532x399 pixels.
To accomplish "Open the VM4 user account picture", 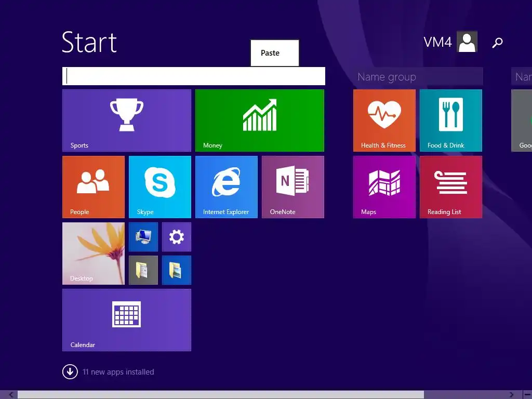I will (x=467, y=42).
